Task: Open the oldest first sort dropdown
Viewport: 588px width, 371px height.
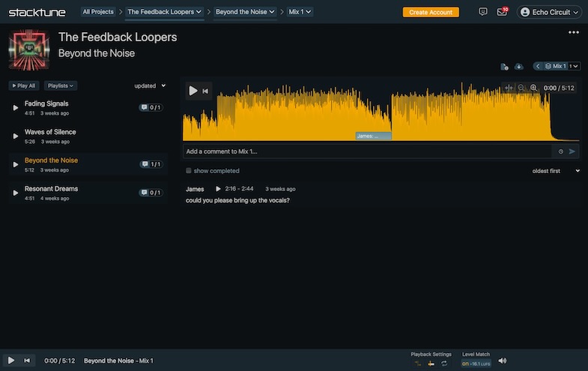Action: (x=556, y=171)
